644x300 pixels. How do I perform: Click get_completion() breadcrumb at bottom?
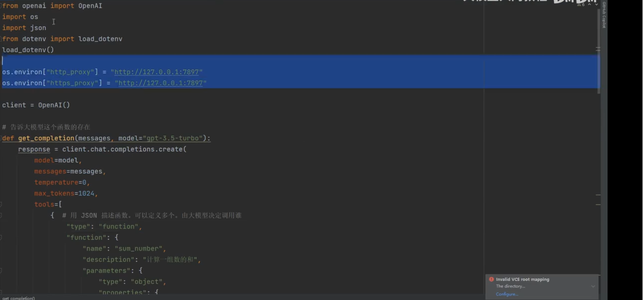pos(19,298)
